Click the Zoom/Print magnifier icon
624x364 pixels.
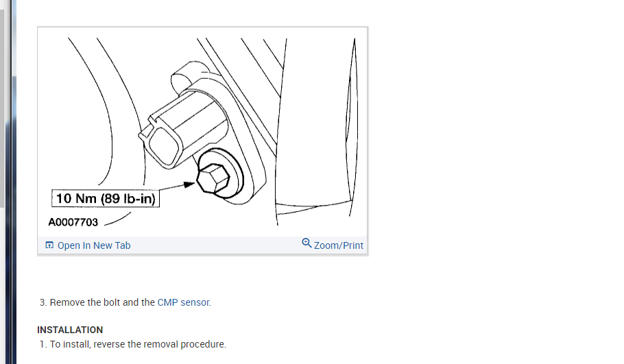(x=307, y=243)
